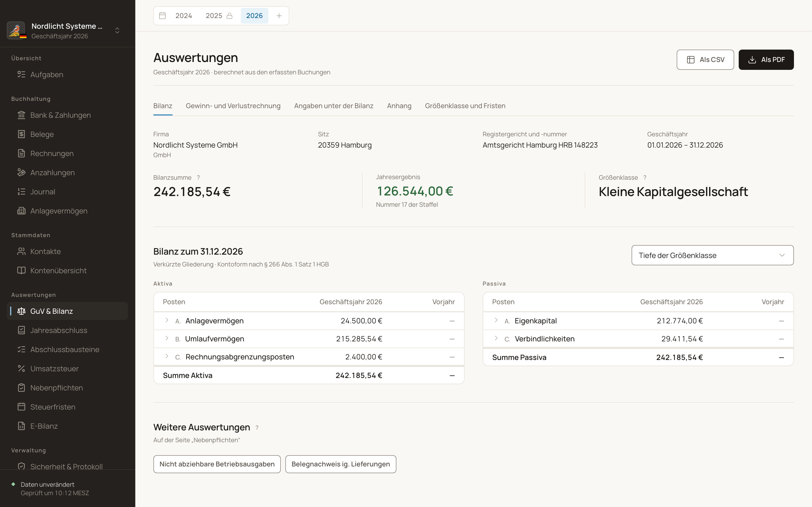The width and height of the screenshot is (812, 507).
Task: Show help for Weitere Auswertungen
Action: pos(257,428)
